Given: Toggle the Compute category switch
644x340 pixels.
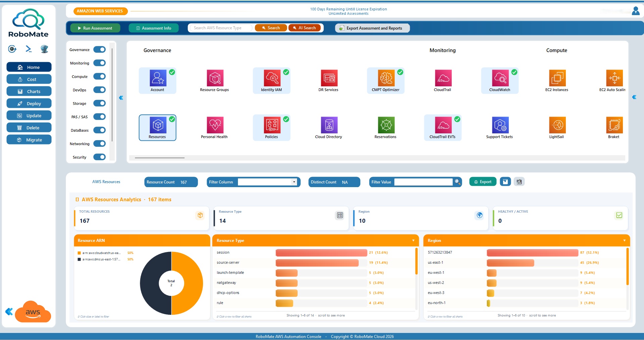Looking at the screenshot, I should (x=99, y=77).
